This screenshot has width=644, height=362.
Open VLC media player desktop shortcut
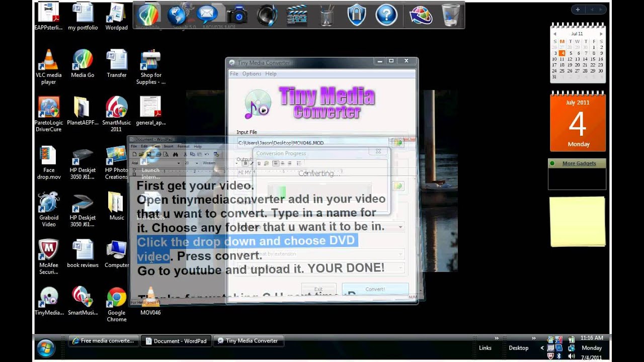coord(48,67)
